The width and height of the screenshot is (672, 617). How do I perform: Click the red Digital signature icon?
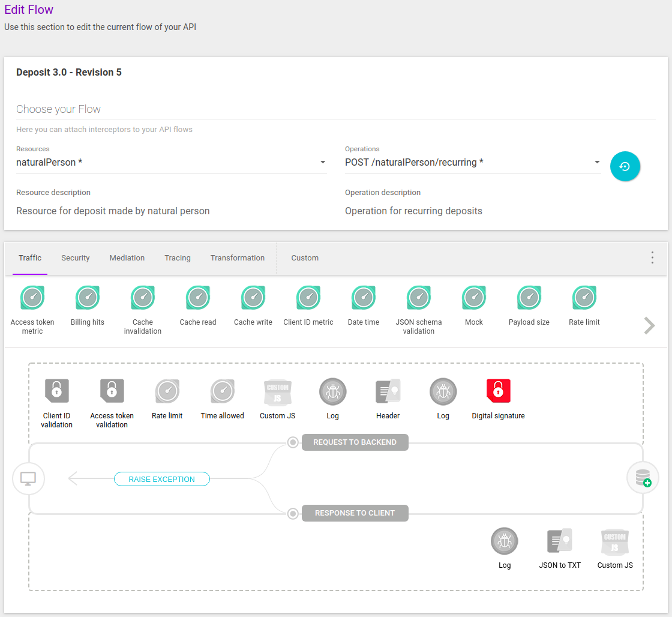[x=498, y=391]
